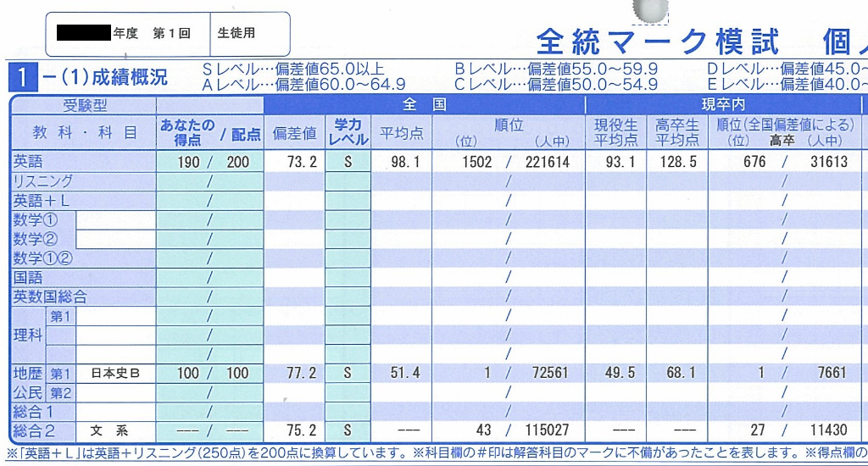Select the 総合2 examinee count 115027
Viewport: 868px width, 466px height.
pyautogui.click(x=547, y=430)
